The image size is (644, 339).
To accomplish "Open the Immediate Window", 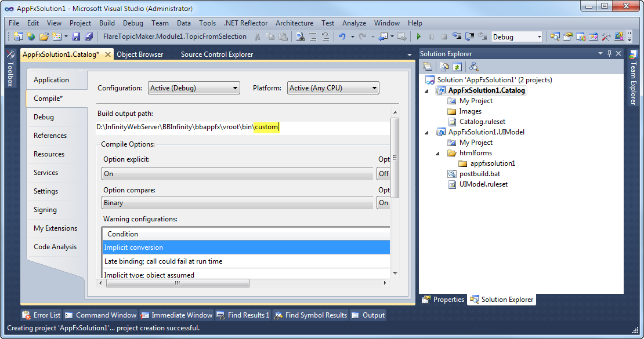I will [177, 315].
